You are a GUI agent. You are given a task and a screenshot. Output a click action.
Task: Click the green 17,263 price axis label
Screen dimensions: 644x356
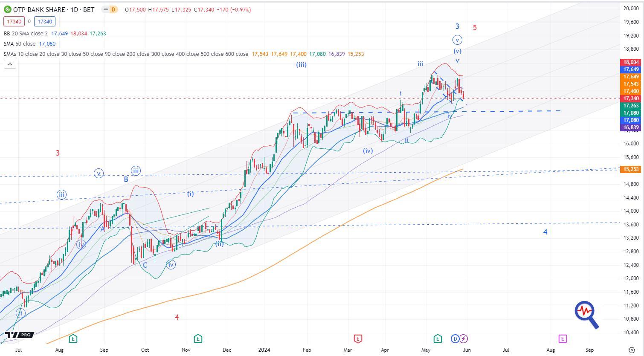pos(631,106)
